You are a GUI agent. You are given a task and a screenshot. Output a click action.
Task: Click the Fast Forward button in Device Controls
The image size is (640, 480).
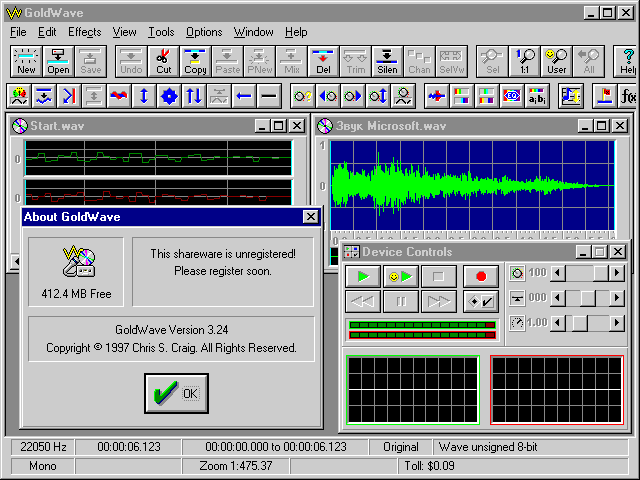pyautogui.click(x=439, y=302)
